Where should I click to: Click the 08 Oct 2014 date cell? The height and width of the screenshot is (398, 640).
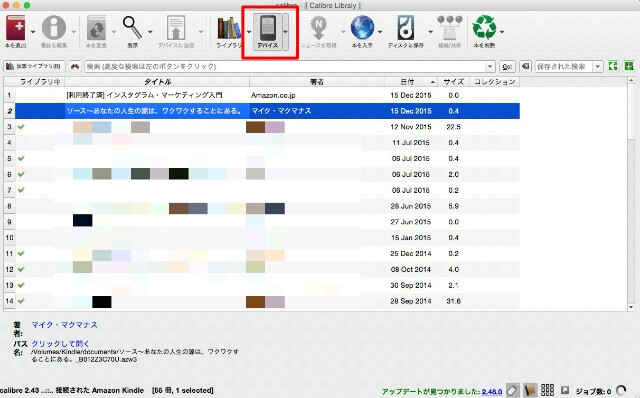[411, 269]
